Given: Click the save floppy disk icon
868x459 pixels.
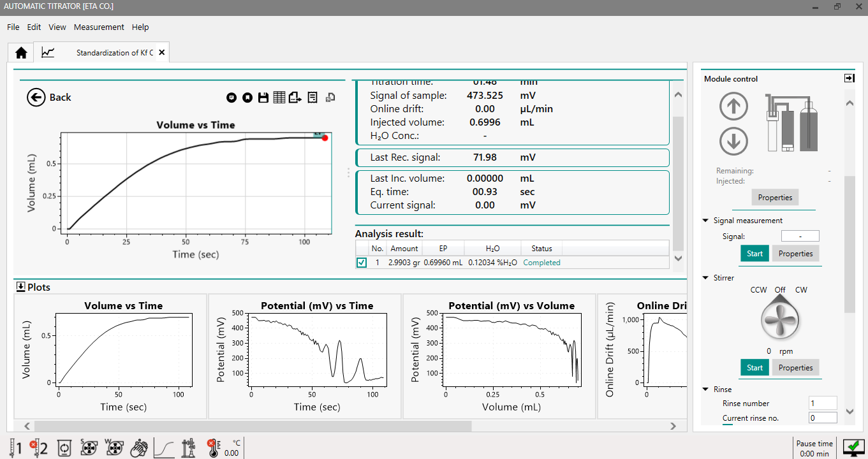Looking at the screenshot, I should pyautogui.click(x=263, y=98).
